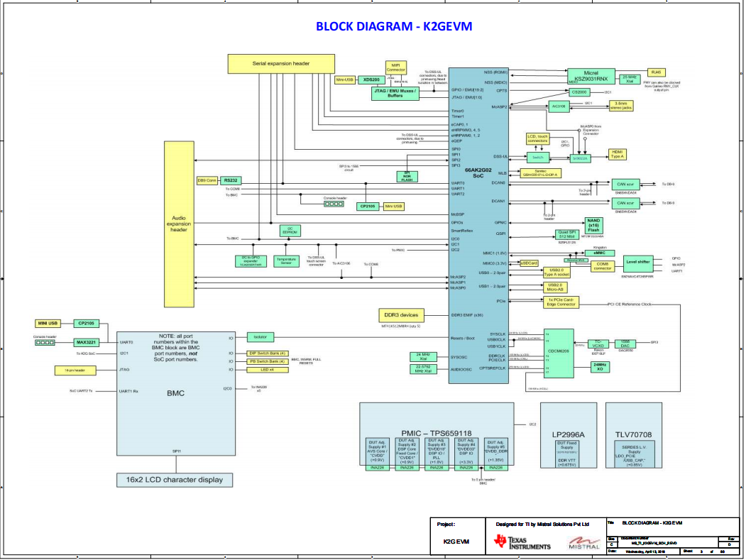
Task: Select the LCD, touch connectors block
Action: click(537, 139)
